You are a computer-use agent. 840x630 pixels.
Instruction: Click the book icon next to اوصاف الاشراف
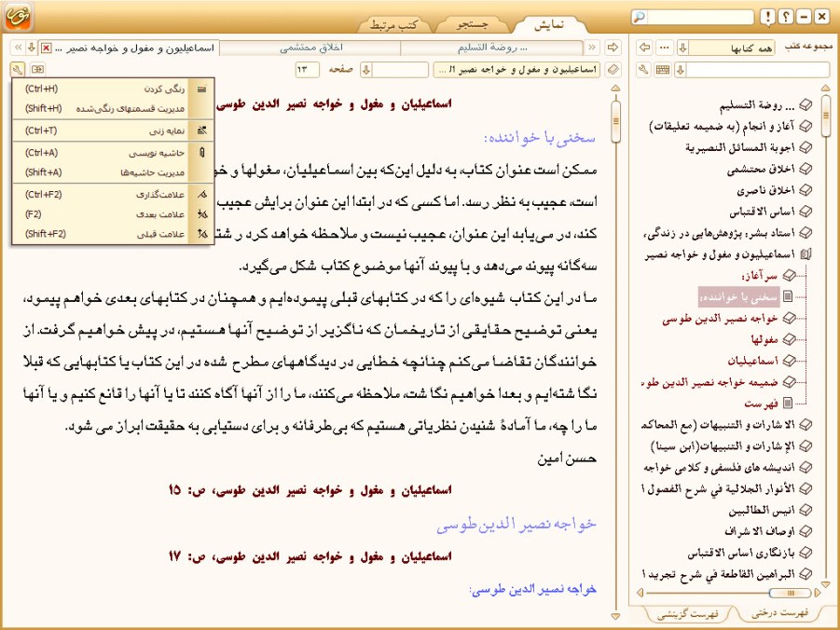(x=806, y=531)
